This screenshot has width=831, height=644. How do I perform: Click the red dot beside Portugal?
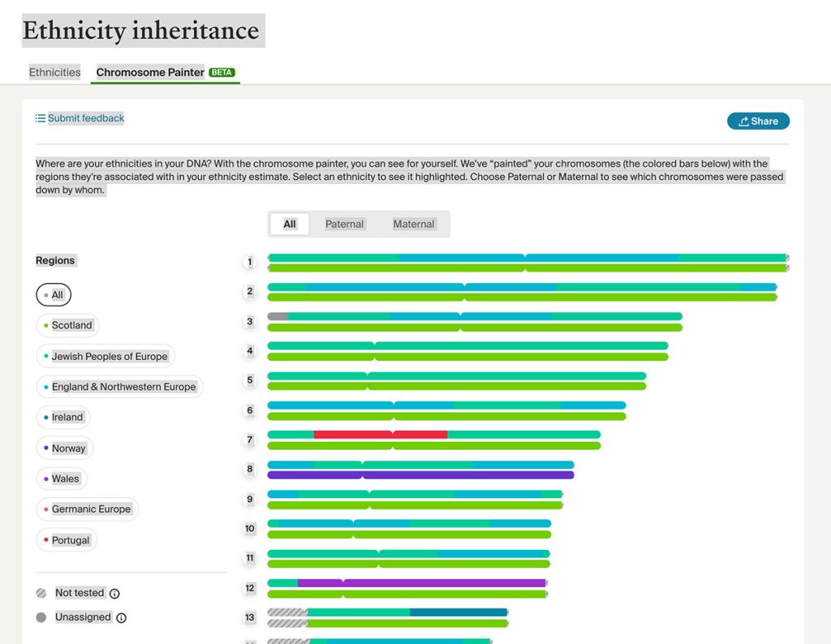[46, 539]
